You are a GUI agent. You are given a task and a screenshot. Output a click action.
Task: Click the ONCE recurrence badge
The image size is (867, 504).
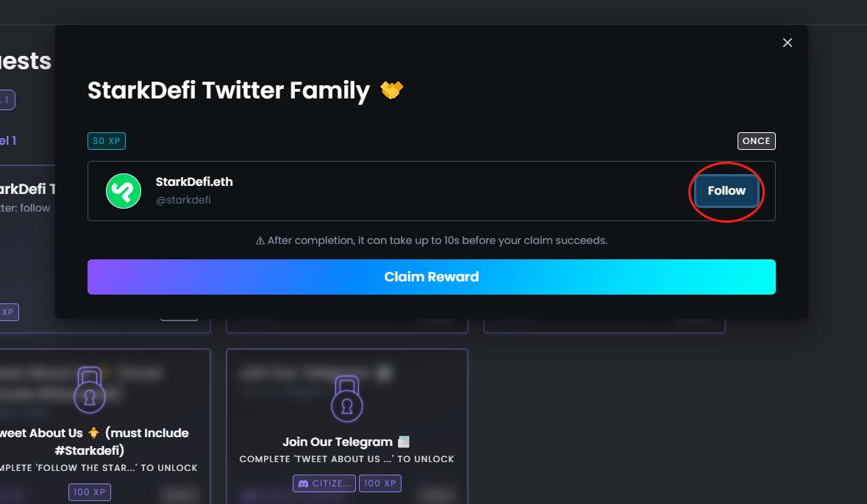(x=756, y=141)
